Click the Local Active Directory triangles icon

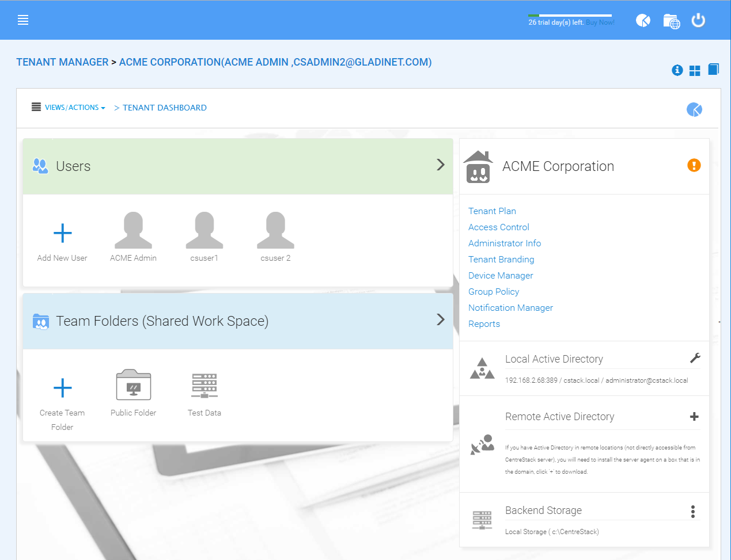(482, 369)
